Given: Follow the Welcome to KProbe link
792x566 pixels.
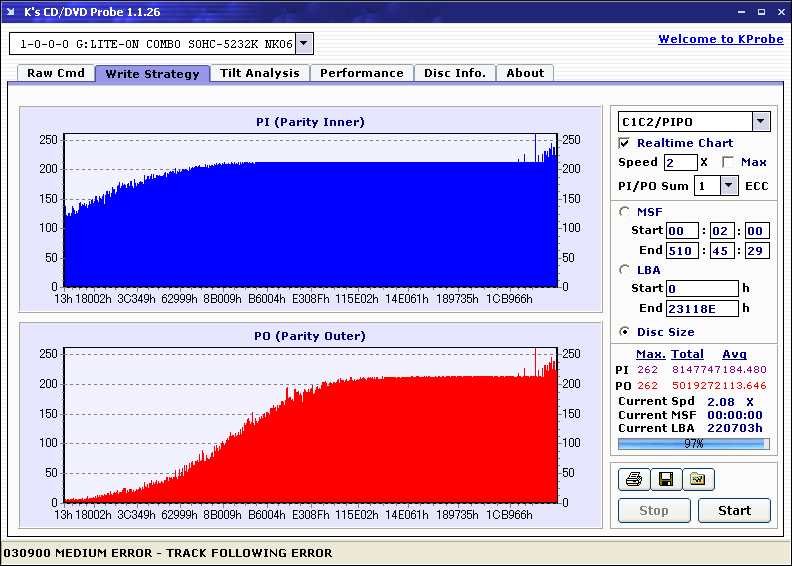Looking at the screenshot, I should pos(721,39).
